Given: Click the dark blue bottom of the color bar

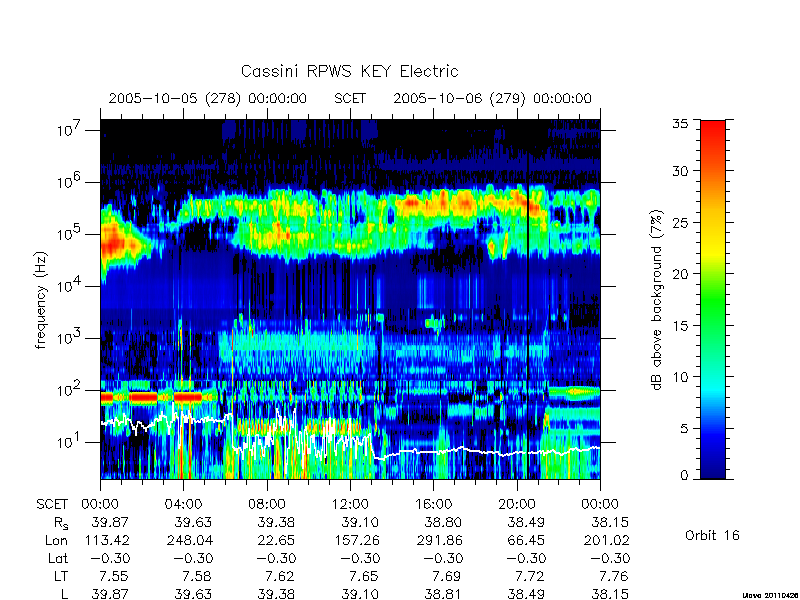Looking at the screenshot, I should 713,472.
